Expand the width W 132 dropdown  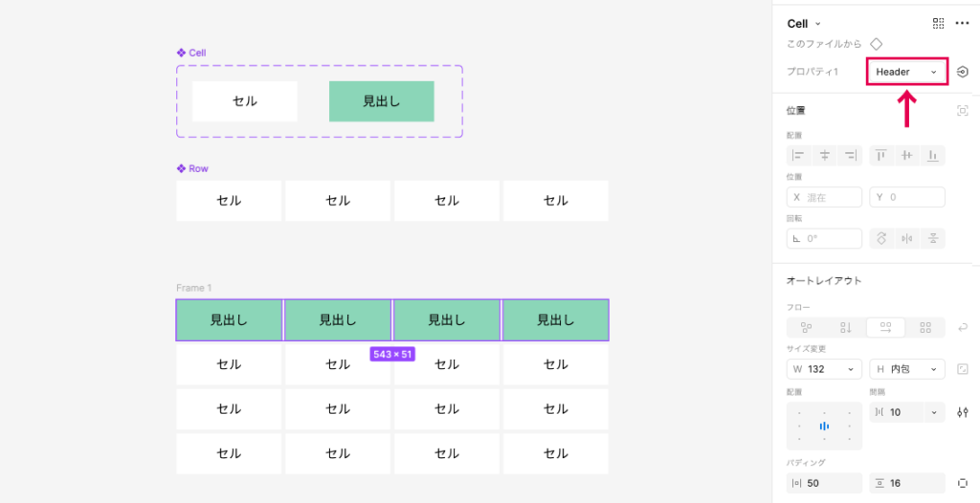[x=853, y=369]
